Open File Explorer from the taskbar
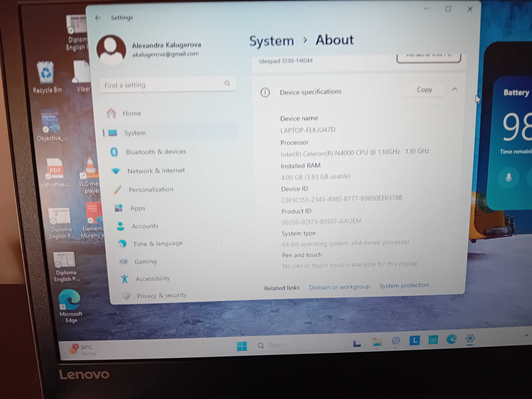Screen dimensions: 532x399 (377, 343)
